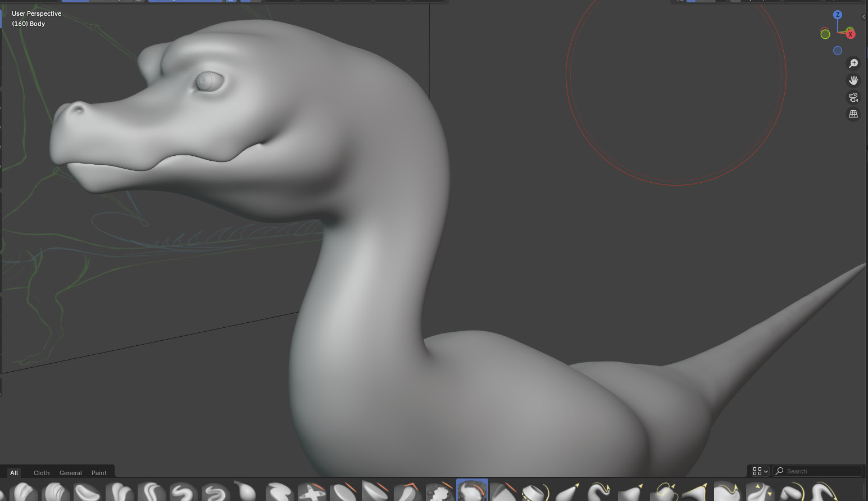Pick the wavy surface brush with yellow arrow

click(728, 491)
